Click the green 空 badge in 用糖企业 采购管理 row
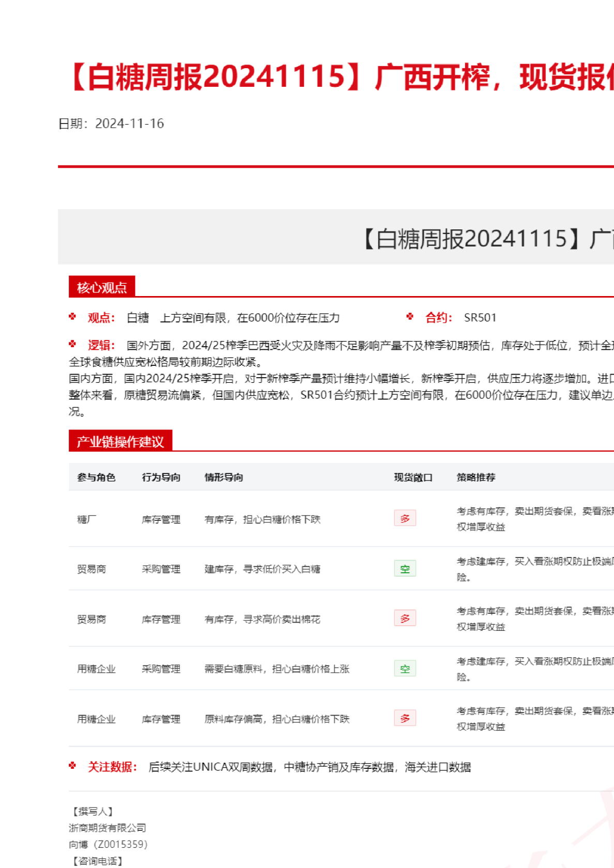The image size is (614, 868). coord(405,669)
